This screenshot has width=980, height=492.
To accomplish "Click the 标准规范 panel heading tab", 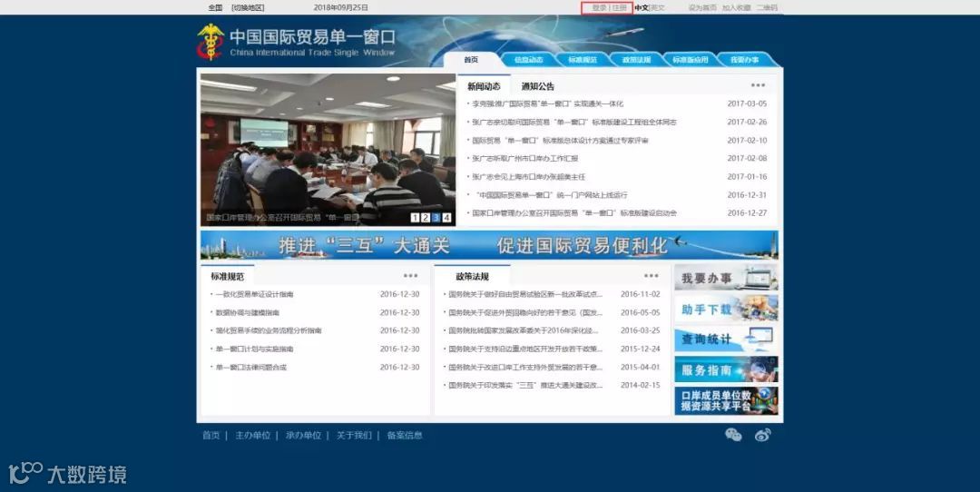I will [228, 276].
